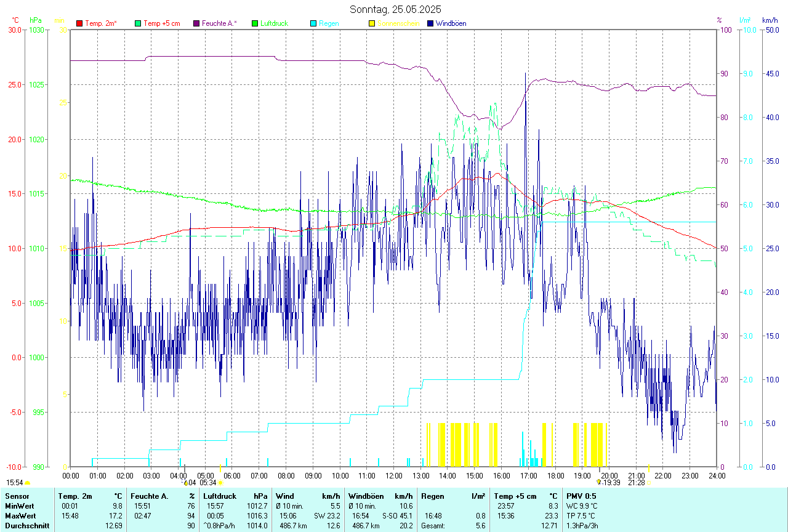
Task: Select the 'Luftdruck' legend label
Action: point(274,23)
